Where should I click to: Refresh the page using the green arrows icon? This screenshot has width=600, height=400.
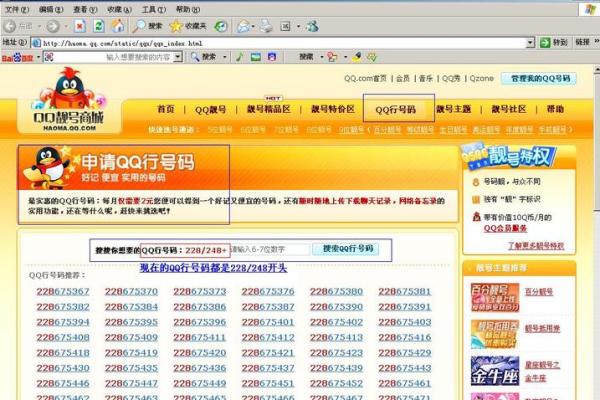point(99,26)
